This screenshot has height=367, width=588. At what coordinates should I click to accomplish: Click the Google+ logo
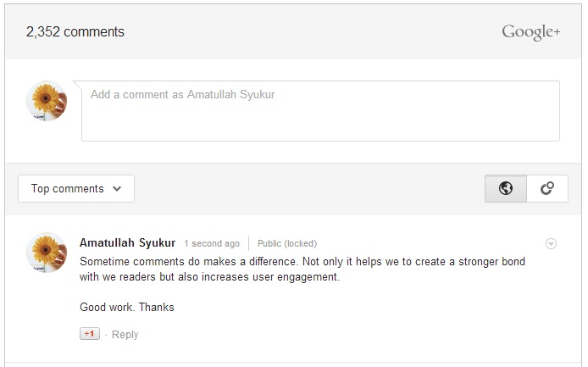click(x=531, y=32)
